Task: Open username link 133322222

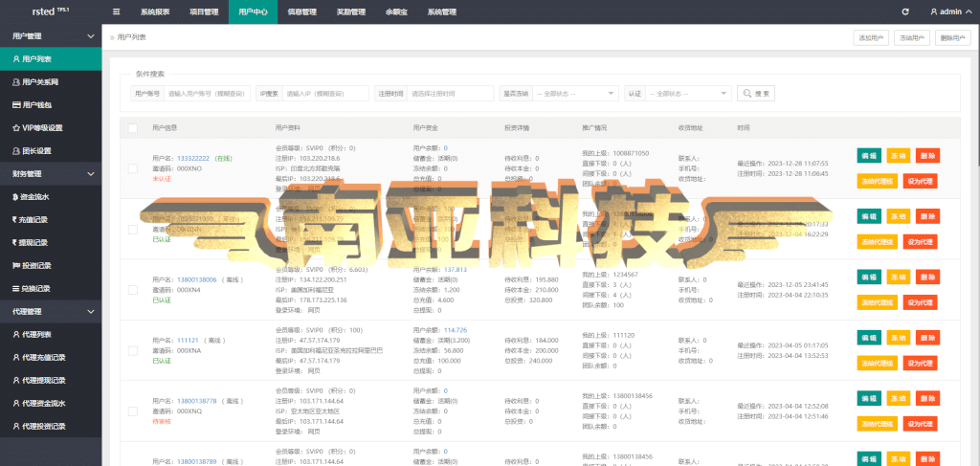Action: [x=193, y=159]
